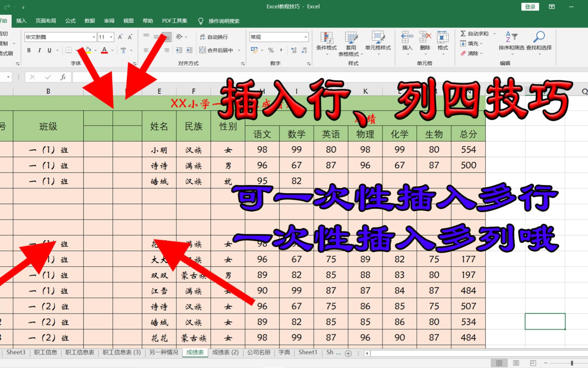Image resolution: width=588 pixels, height=368 pixels.
Task: Click increase decimal icon
Action: [294, 50]
